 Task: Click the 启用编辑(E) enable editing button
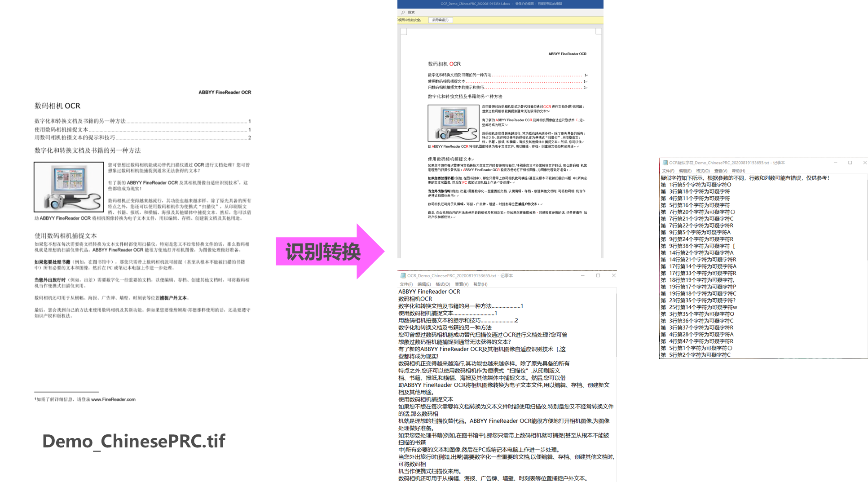click(x=440, y=20)
